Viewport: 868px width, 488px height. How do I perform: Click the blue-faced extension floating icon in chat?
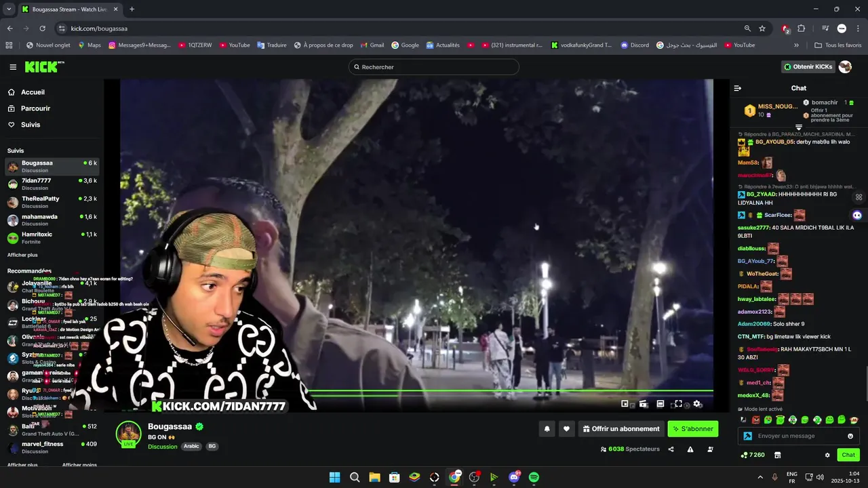(857, 215)
